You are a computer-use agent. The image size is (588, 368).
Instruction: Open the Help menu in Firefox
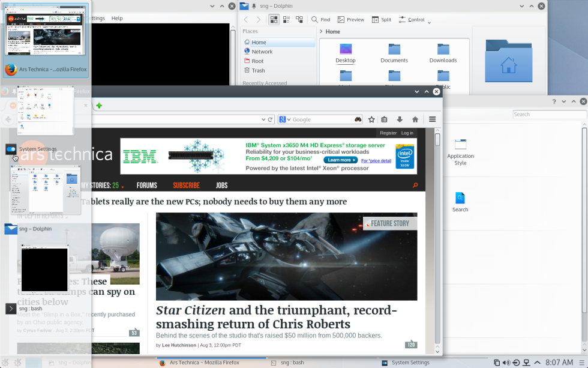[x=117, y=18]
